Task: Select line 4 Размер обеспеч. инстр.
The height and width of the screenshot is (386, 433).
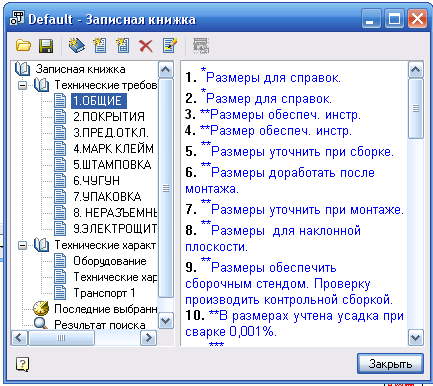Action: pyautogui.click(x=268, y=131)
